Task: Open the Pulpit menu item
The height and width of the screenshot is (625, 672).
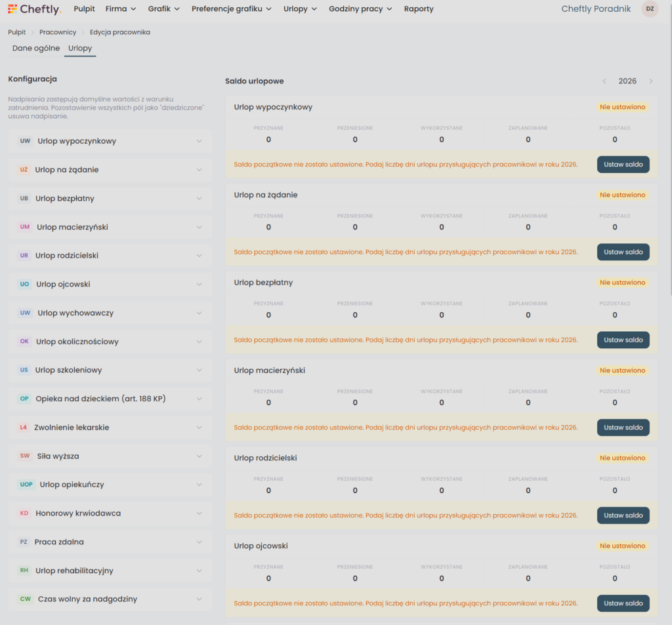Action: [x=84, y=9]
